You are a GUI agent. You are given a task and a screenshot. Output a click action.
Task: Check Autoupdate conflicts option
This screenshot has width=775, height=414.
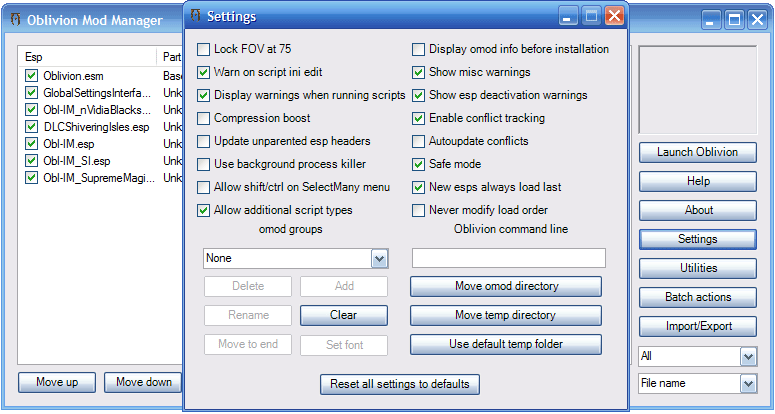(x=418, y=141)
